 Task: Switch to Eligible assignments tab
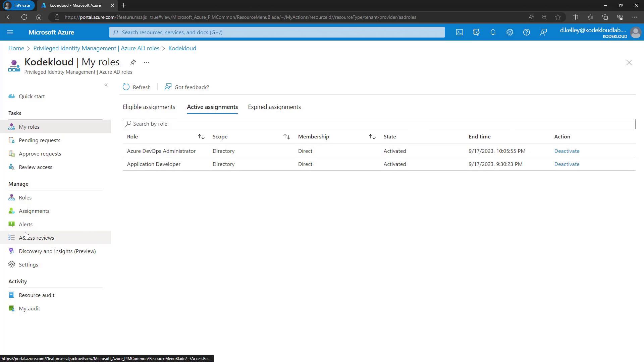(149, 107)
